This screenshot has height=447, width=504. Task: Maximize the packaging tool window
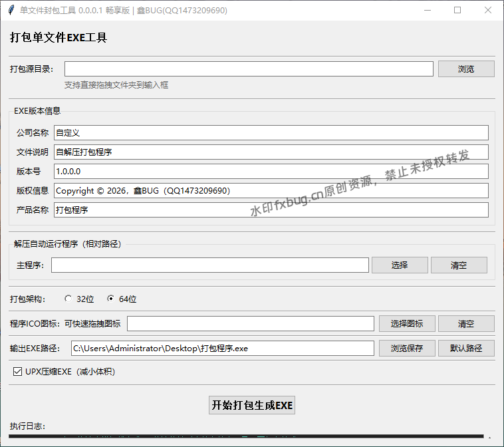click(x=457, y=10)
